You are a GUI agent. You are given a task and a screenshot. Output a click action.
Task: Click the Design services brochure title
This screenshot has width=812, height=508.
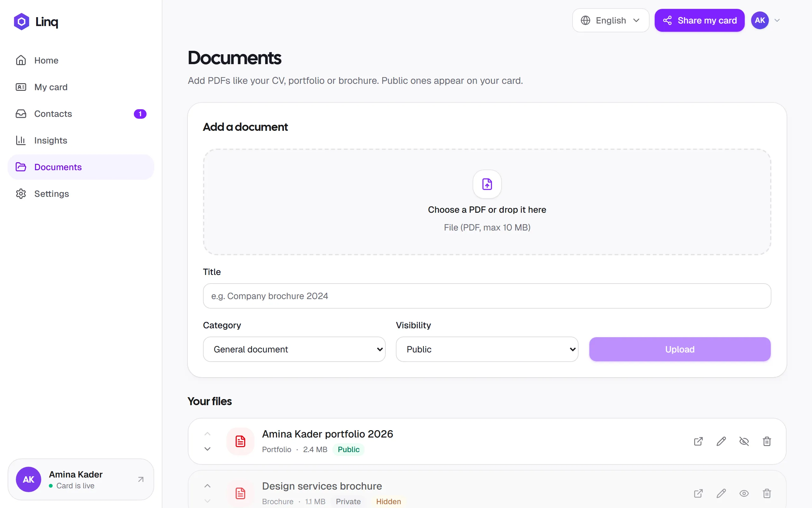322,486
